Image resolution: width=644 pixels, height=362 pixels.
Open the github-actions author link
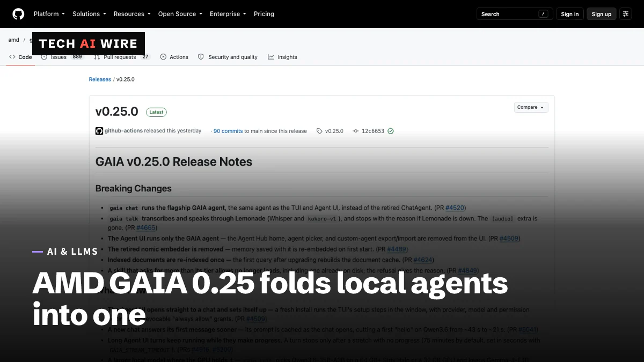(123, 131)
